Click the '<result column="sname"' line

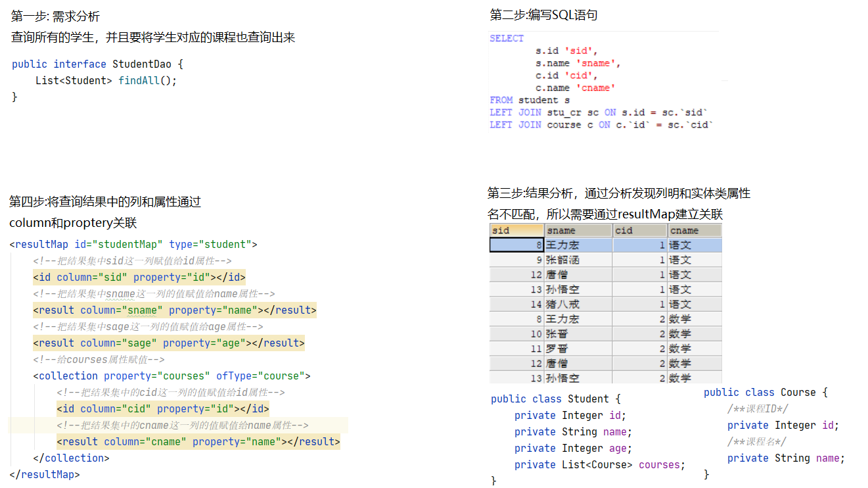[x=175, y=310]
